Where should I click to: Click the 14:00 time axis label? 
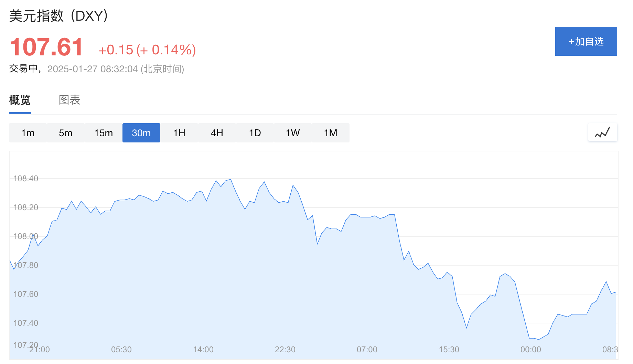tap(203, 350)
